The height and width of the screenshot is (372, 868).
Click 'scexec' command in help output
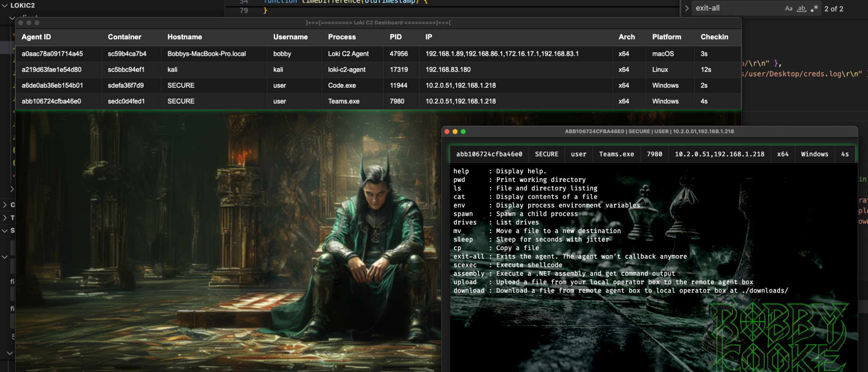[x=465, y=265]
